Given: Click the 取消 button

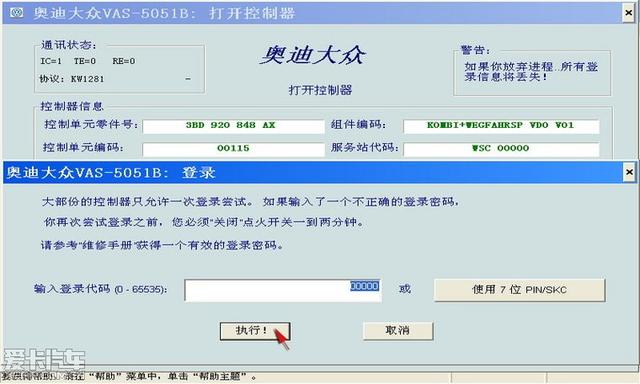Looking at the screenshot, I should 398,331.
